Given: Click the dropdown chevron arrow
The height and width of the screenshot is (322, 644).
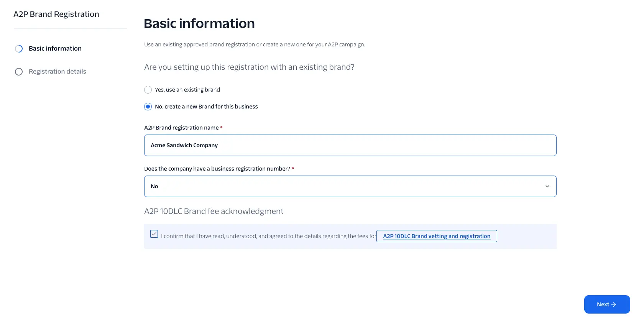Looking at the screenshot, I should click(547, 186).
